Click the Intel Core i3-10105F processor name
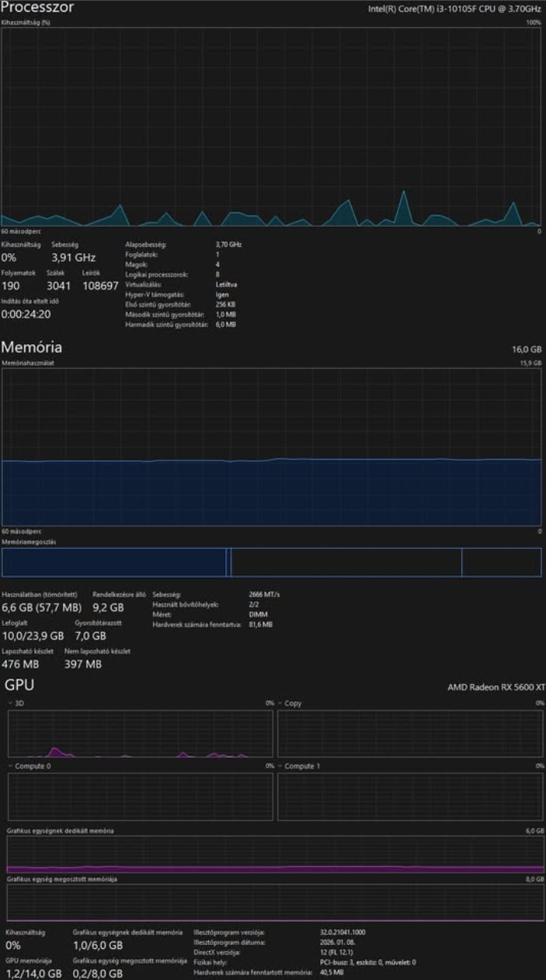Screen dimensions: 546x980 pos(454,9)
